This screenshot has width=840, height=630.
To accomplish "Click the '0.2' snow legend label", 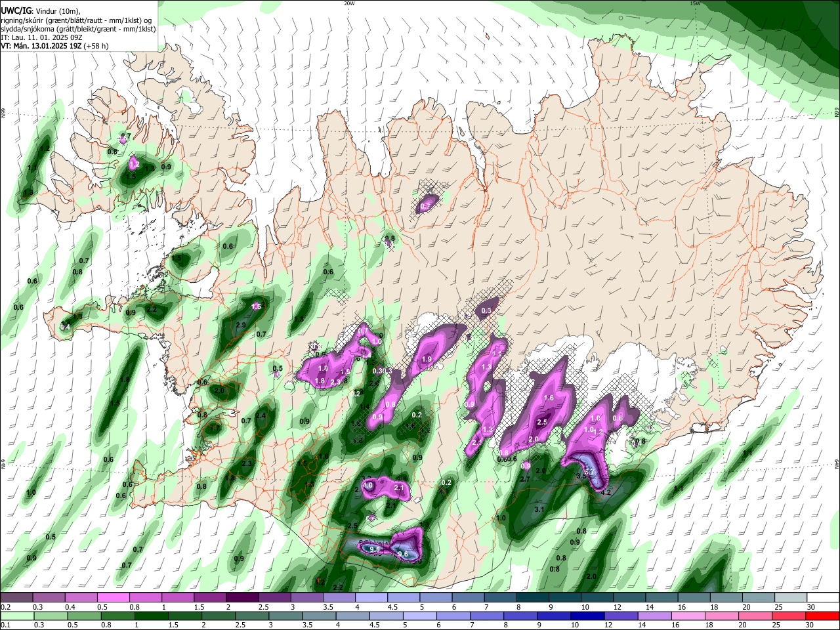I will coord(6,607).
